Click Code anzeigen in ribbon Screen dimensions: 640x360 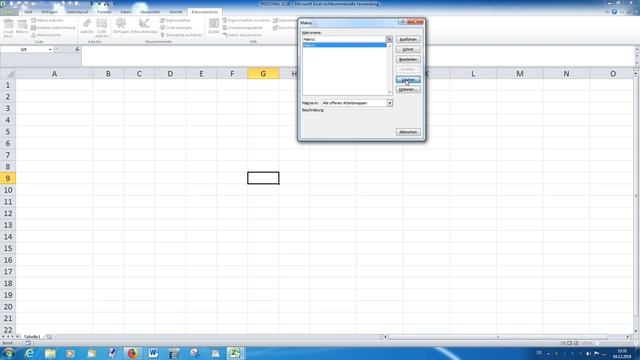click(x=176, y=27)
